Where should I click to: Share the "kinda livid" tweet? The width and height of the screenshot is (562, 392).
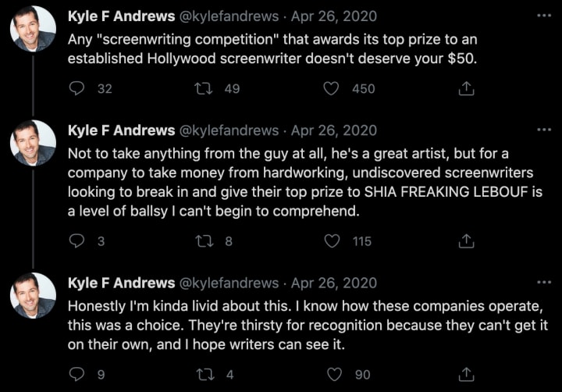click(x=466, y=374)
